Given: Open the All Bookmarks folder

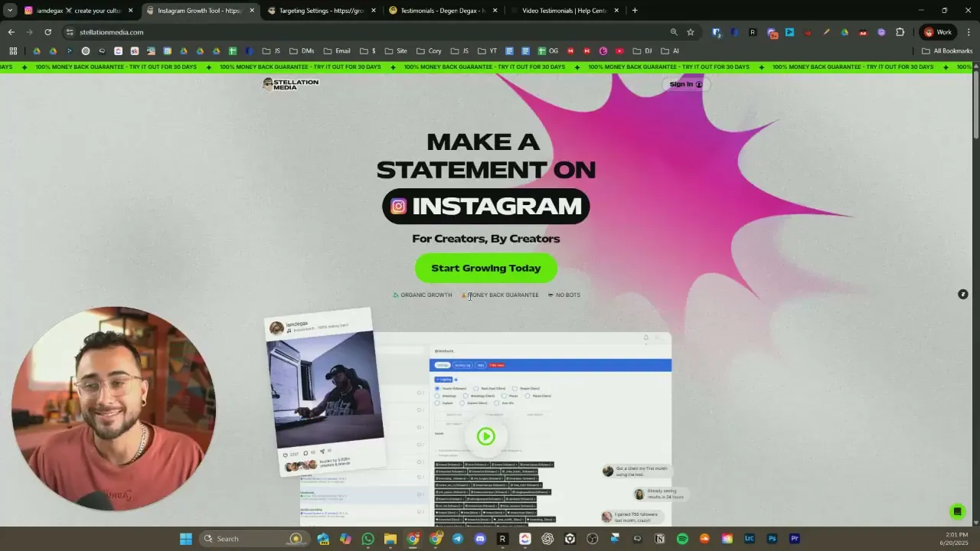Looking at the screenshot, I should [x=947, y=51].
